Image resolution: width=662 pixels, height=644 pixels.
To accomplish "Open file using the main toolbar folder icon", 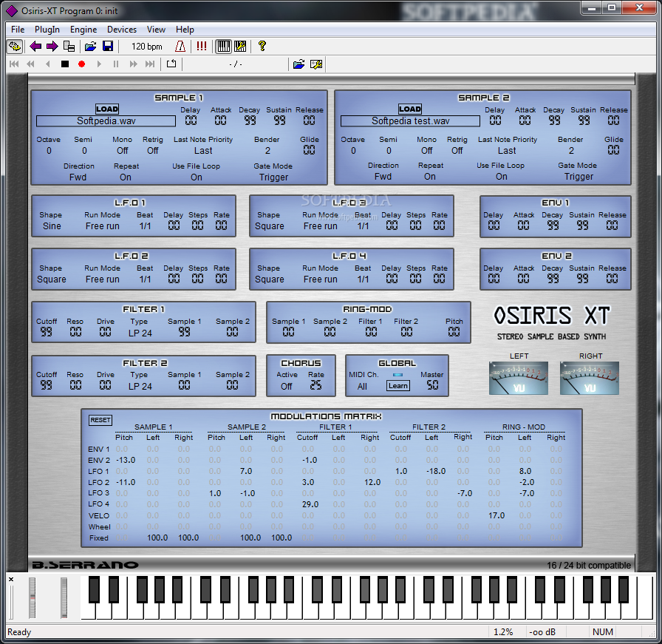I will 90,46.
